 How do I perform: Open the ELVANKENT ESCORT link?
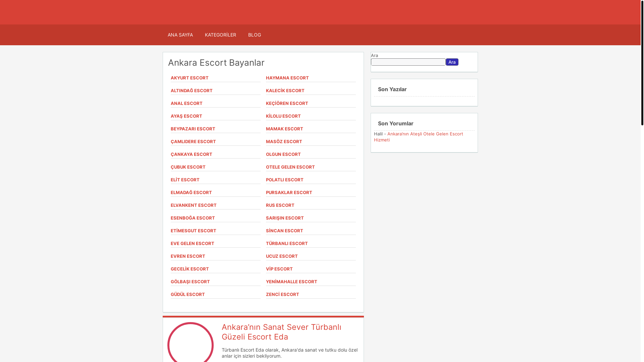[194, 205]
